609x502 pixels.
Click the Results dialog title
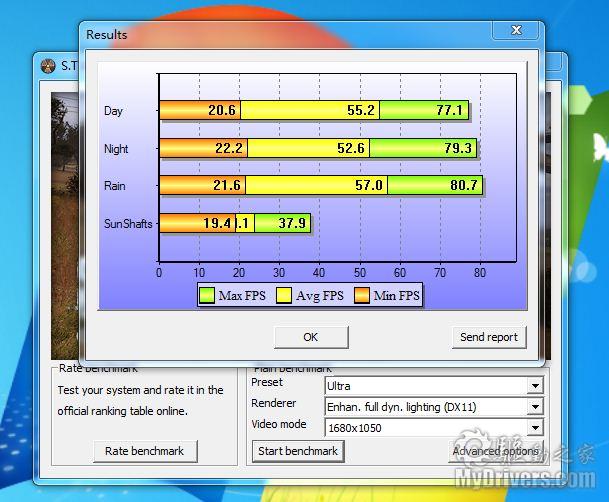coord(107,35)
